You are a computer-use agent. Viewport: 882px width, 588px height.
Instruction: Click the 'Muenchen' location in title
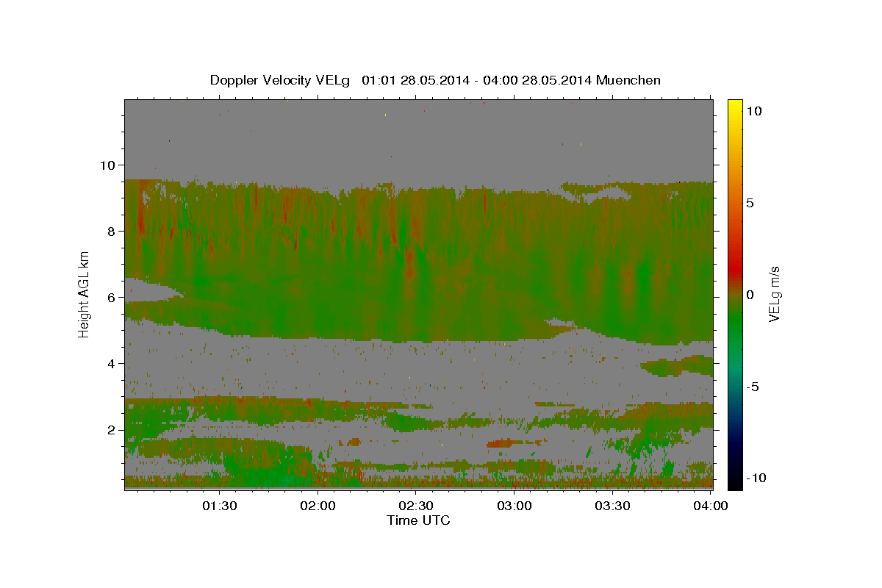[630, 80]
